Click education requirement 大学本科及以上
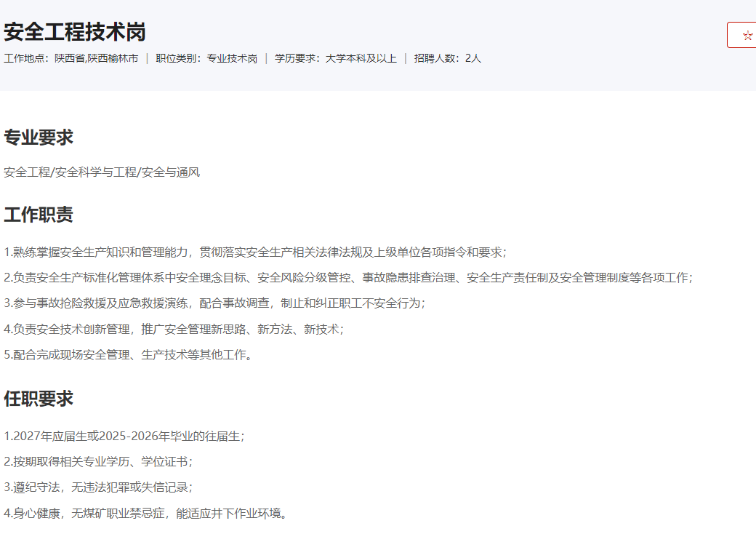The height and width of the screenshot is (534, 756). coord(361,58)
